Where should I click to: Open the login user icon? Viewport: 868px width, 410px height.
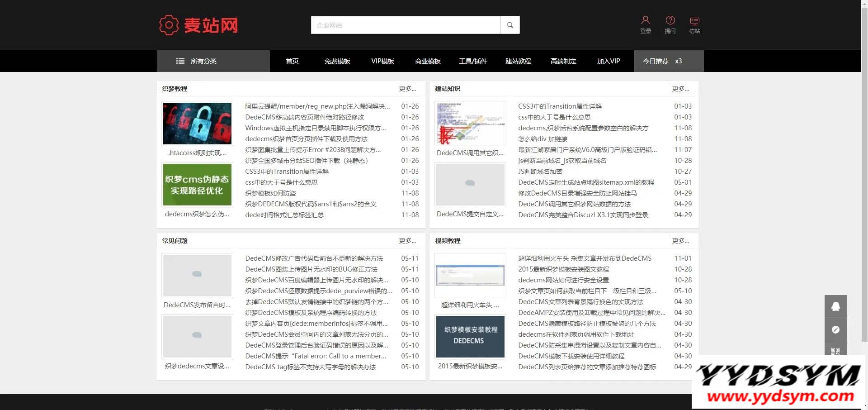coord(645,20)
